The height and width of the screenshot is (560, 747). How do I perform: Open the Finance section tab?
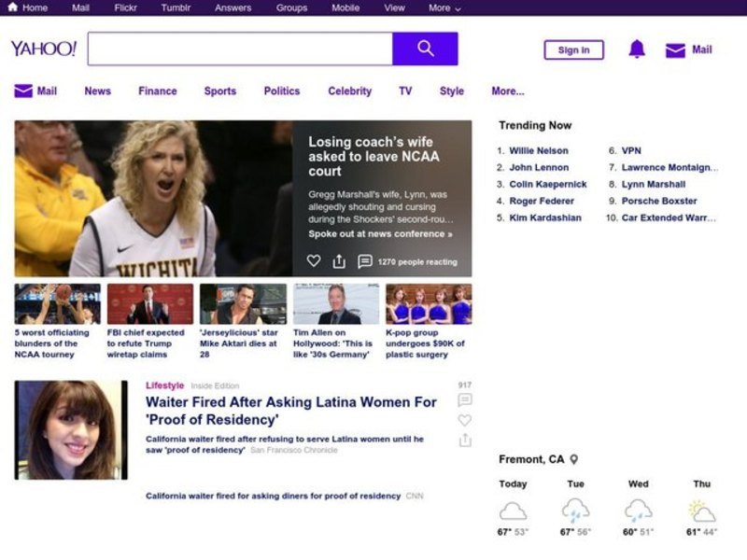[157, 91]
